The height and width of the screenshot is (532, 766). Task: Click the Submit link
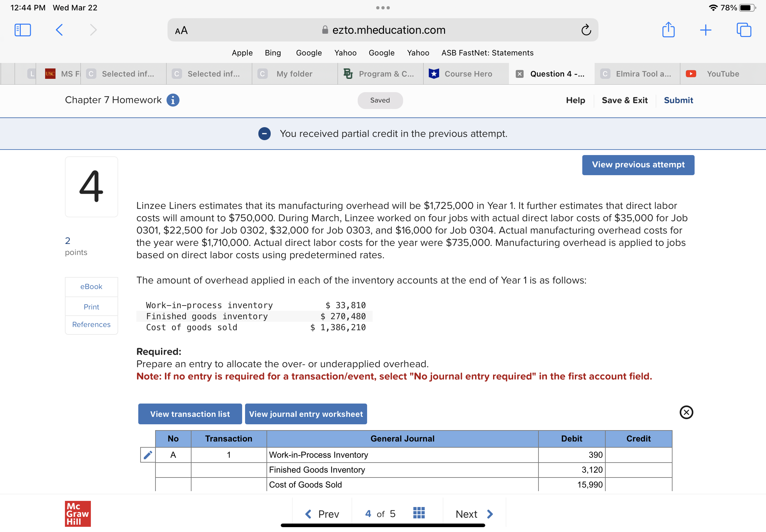(678, 100)
